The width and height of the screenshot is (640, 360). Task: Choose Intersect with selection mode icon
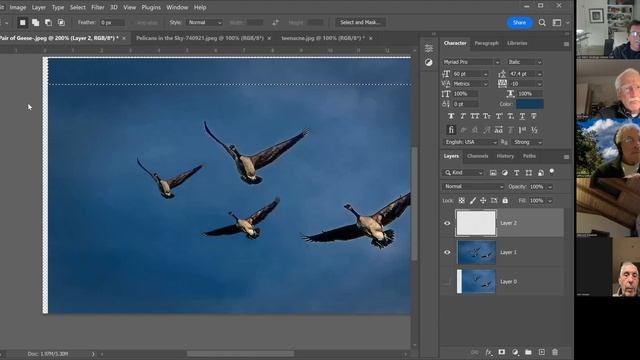tap(61, 22)
